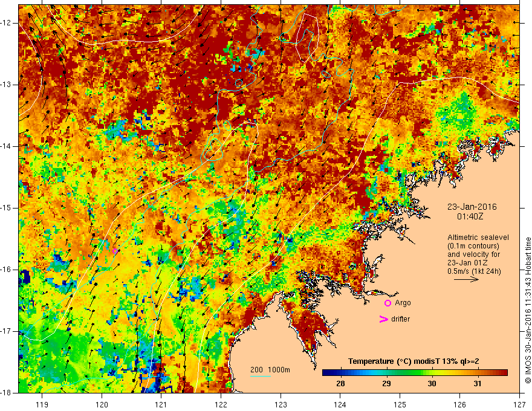Click longitude axis label 122
This screenshot has height=411, width=532.
221,404
